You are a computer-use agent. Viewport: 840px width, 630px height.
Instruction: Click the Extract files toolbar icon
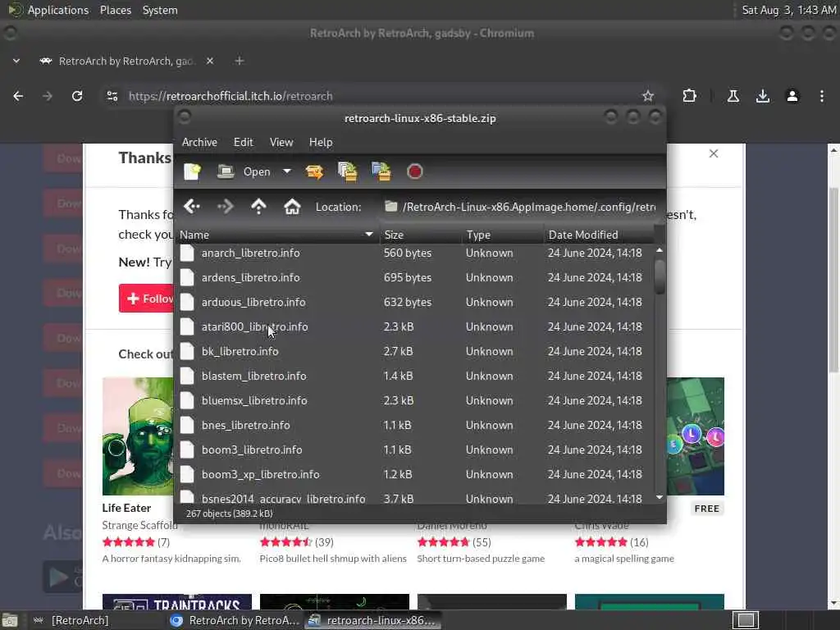point(314,171)
